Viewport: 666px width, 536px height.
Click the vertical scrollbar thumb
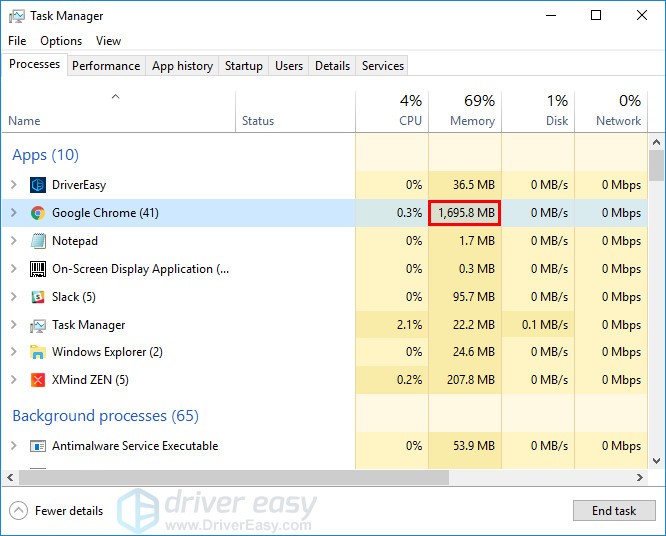click(x=656, y=166)
